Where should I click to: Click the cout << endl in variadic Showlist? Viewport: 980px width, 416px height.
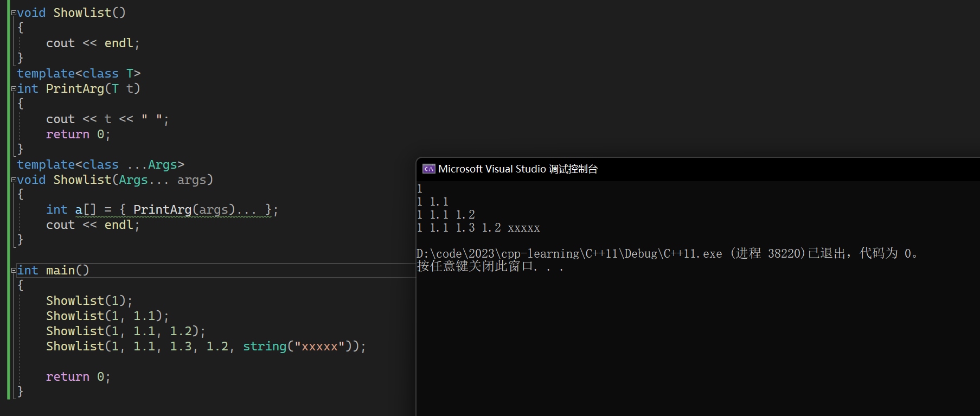(x=93, y=225)
